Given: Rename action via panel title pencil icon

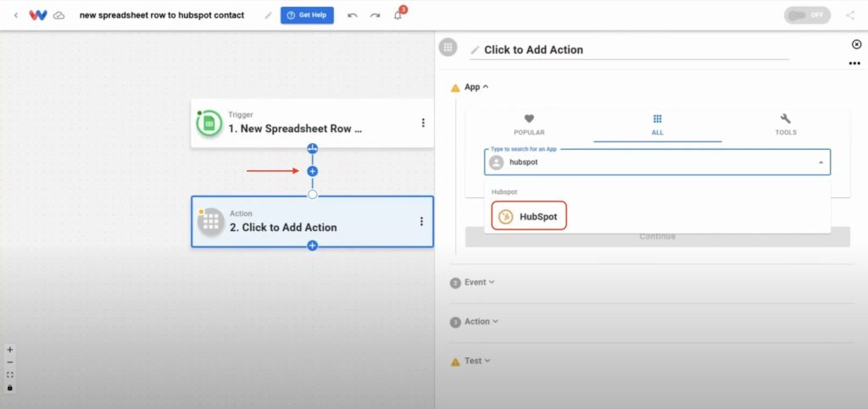Looking at the screenshot, I should pos(475,50).
